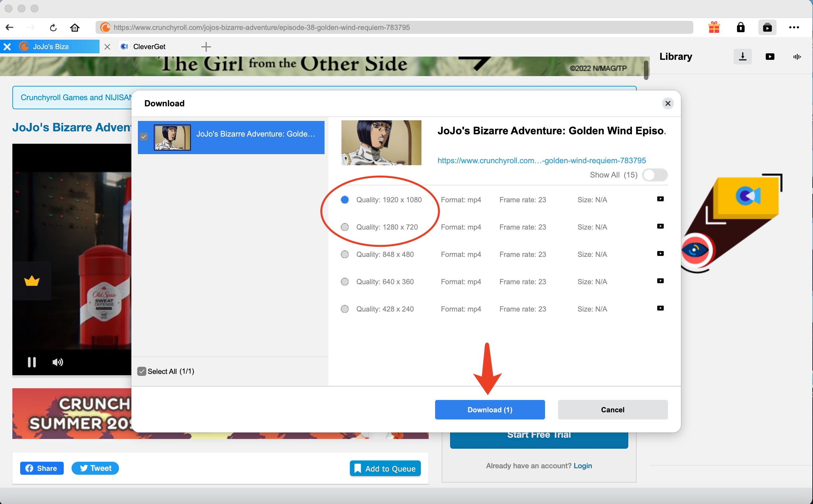813x504 pixels.
Task: Show Library video files tab
Action: click(x=770, y=57)
